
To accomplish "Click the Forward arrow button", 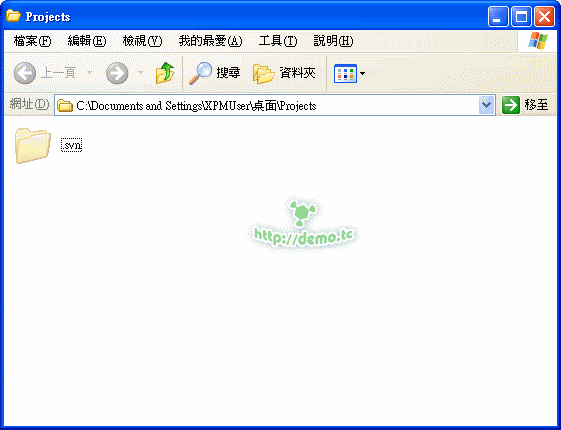I will [x=117, y=73].
